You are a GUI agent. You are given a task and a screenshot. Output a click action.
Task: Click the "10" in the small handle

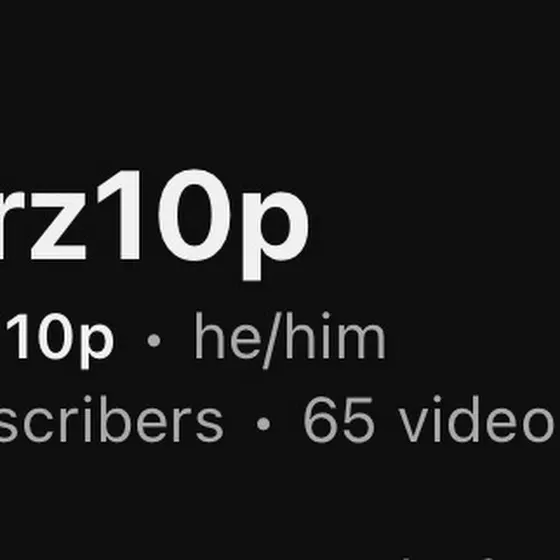pyautogui.click(x=39, y=336)
